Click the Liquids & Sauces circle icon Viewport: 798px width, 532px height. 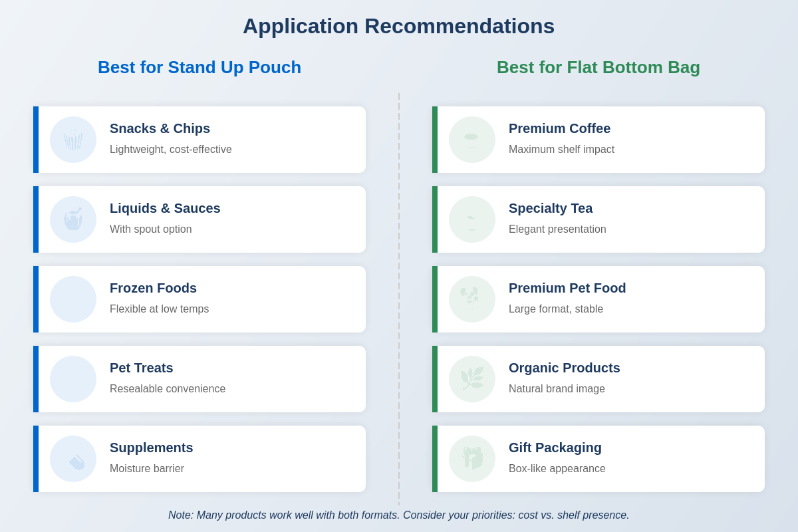[73, 219]
